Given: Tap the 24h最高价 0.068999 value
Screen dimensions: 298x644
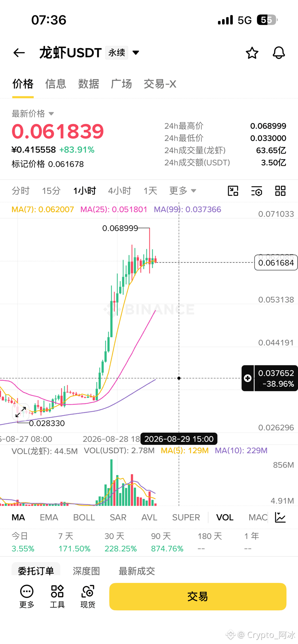Looking at the screenshot, I should (268, 126).
